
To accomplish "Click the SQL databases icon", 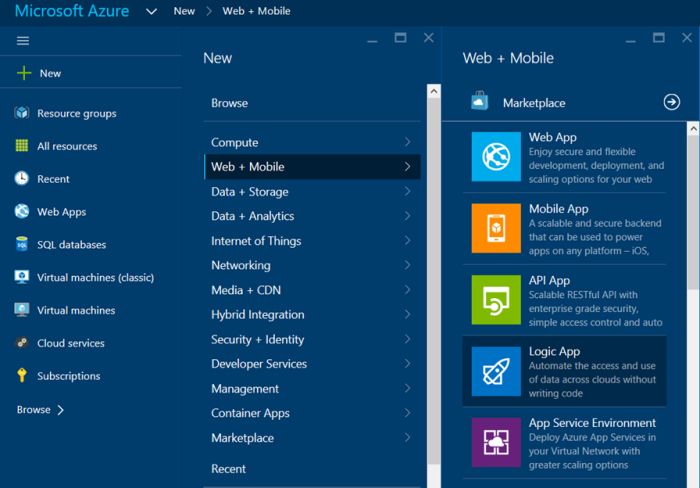I will point(21,244).
